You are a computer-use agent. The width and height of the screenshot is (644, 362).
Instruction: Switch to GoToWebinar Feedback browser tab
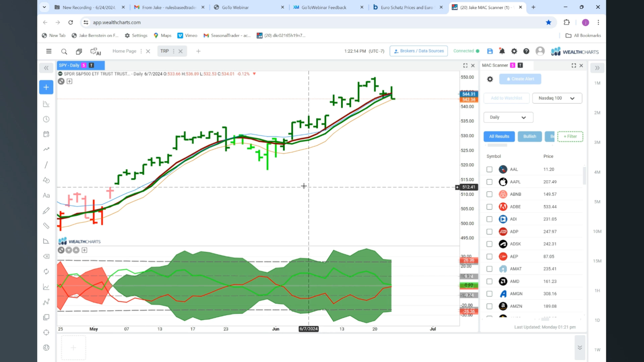328,7
